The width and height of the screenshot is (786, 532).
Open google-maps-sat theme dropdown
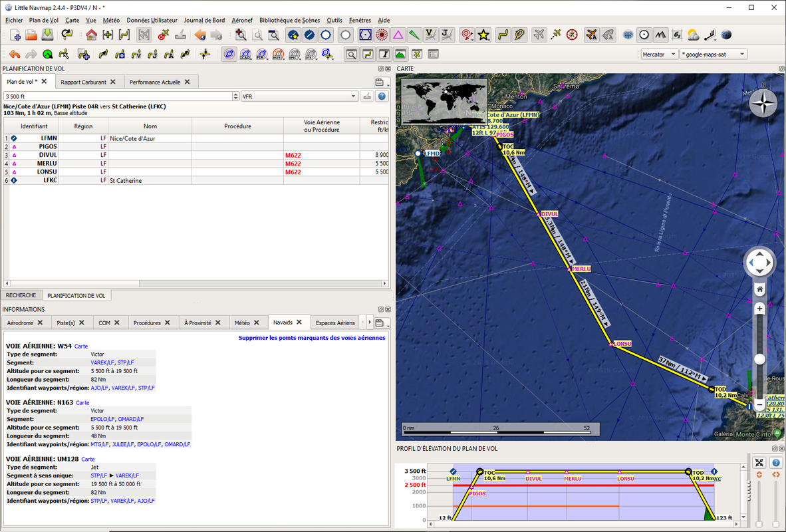(x=714, y=54)
